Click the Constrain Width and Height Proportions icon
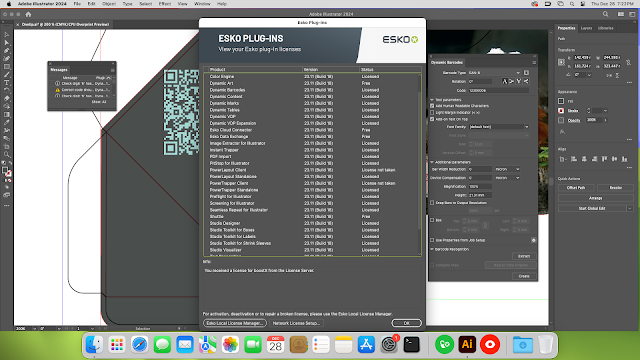Viewport: 640px width, 360px height. [x=628, y=62]
